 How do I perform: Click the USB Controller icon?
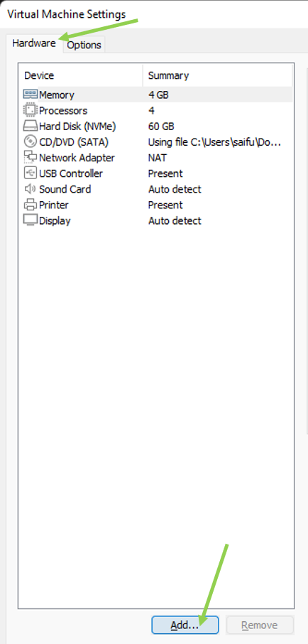click(x=31, y=173)
